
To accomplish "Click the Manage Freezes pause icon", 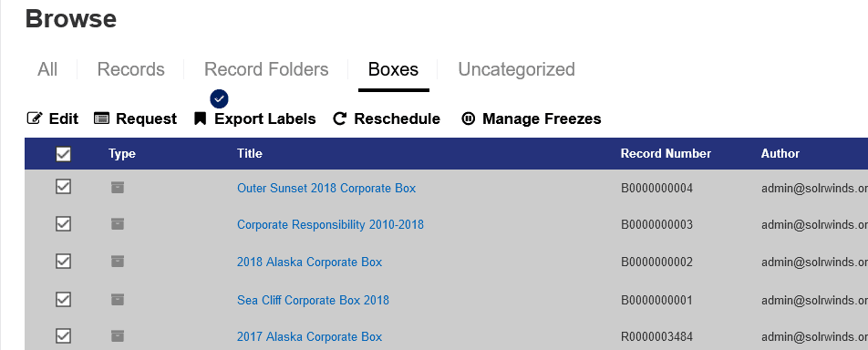I will pyautogui.click(x=469, y=118).
